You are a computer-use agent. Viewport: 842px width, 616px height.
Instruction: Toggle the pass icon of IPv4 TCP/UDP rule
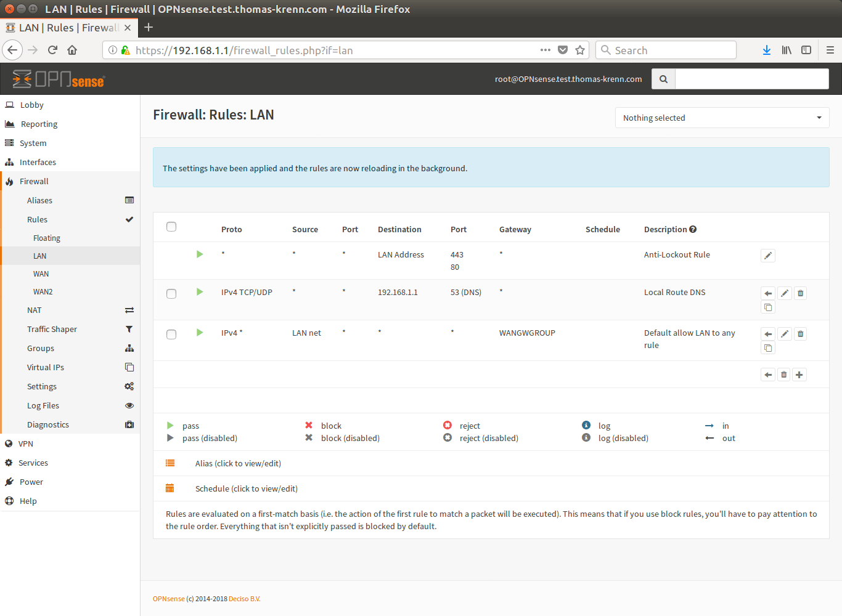click(200, 292)
